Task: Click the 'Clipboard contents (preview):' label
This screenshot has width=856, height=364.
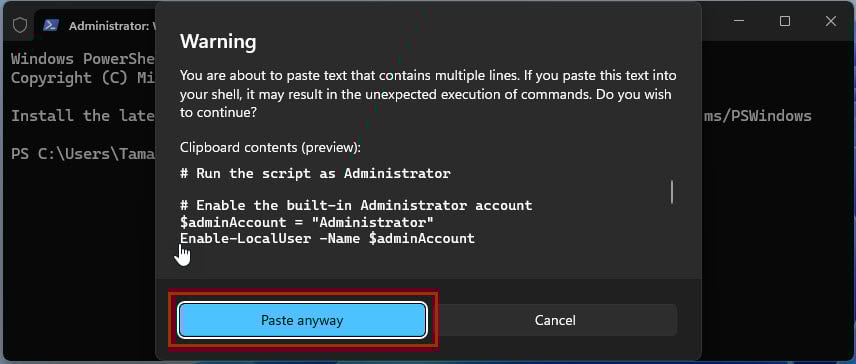Action: pyautogui.click(x=270, y=147)
